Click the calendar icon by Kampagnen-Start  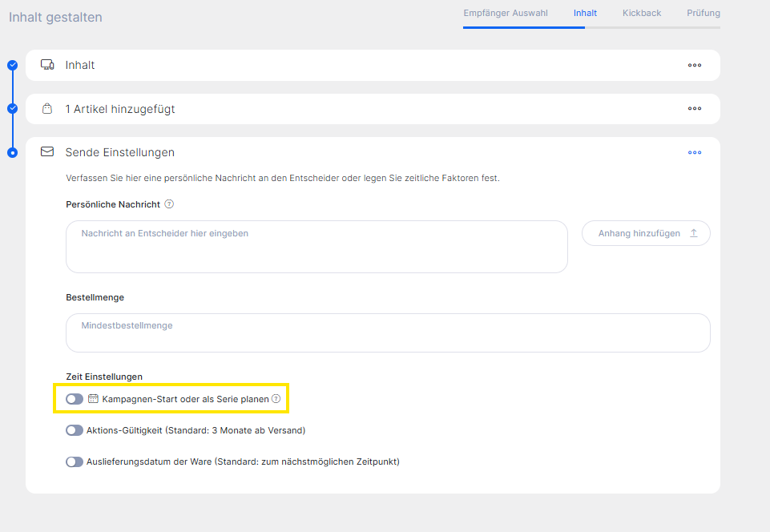(x=93, y=398)
